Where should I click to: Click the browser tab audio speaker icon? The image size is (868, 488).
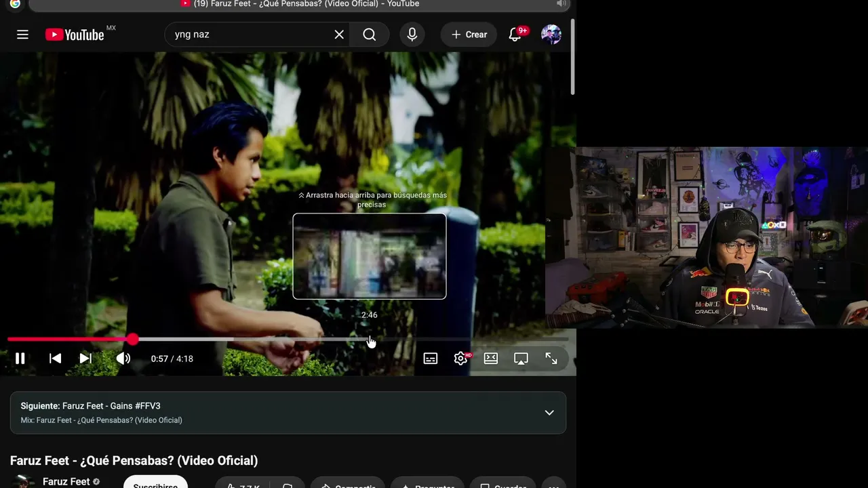click(561, 4)
